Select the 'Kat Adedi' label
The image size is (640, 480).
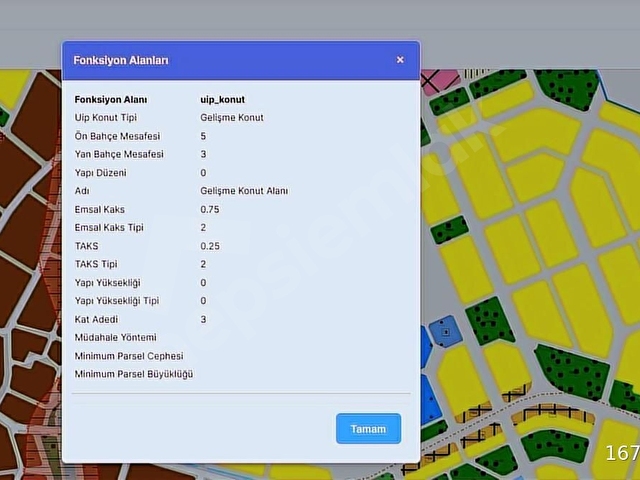[x=96, y=319]
